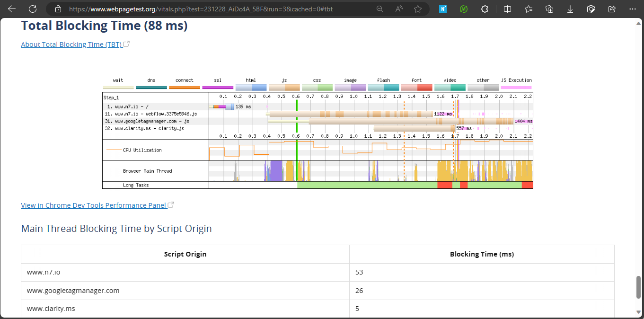Open the Favorites list

529,9
